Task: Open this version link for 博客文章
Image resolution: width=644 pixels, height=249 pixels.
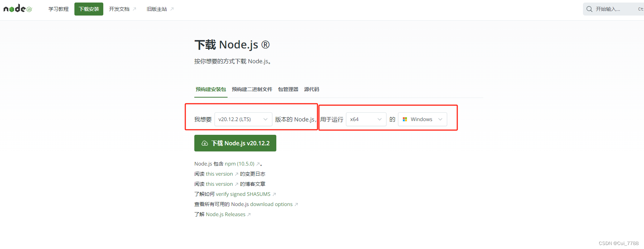Action: click(x=222, y=184)
